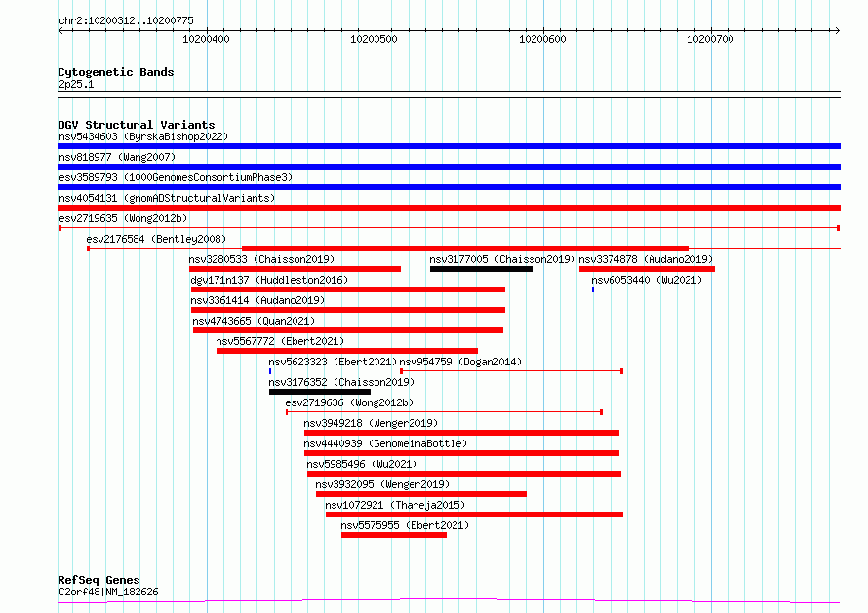Open nsv3949218 (Wenger2019) label
Image resolution: width=868 pixels, height=613 pixels.
click(x=371, y=423)
